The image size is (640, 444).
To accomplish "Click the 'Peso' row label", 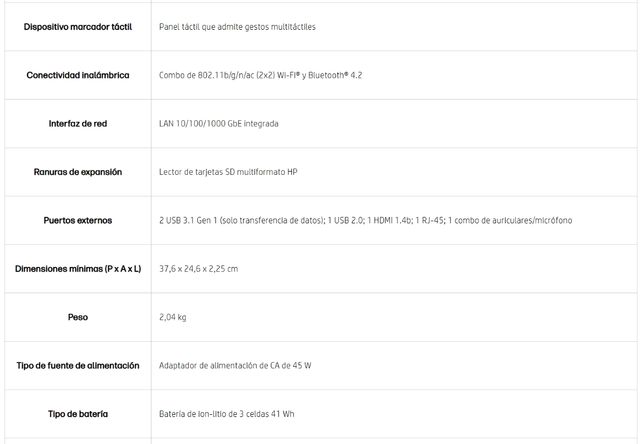I will tap(78, 317).
